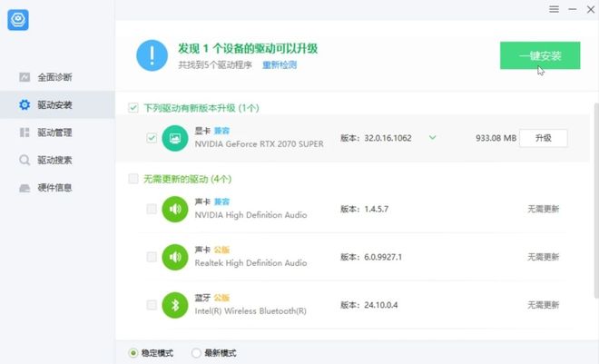Image resolution: width=599 pixels, height=364 pixels.
Task: Show the 硬件信息 page
Action: (x=57, y=188)
